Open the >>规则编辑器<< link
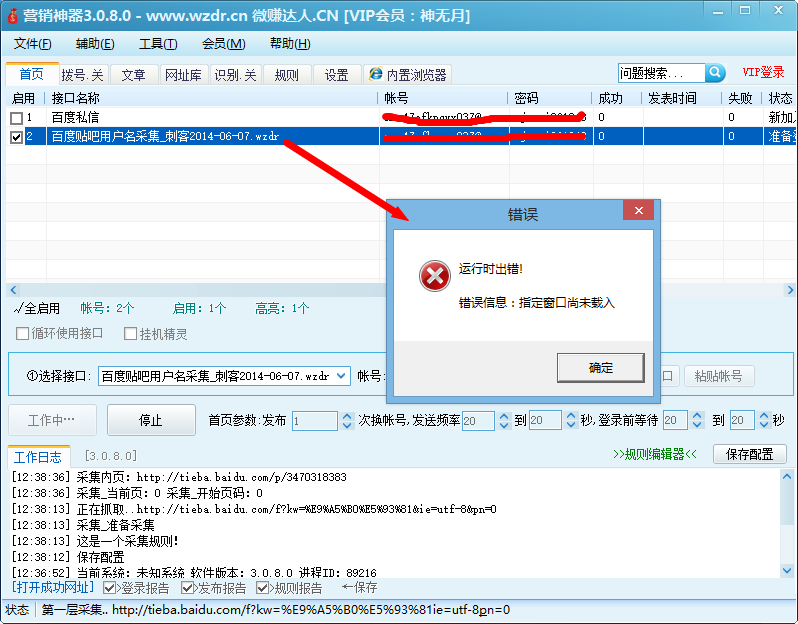This screenshot has width=798, height=624. pyautogui.click(x=654, y=454)
